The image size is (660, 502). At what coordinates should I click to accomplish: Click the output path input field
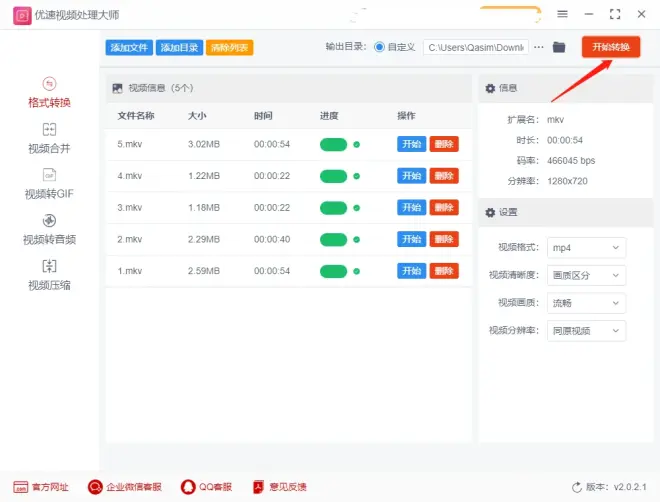[476, 48]
